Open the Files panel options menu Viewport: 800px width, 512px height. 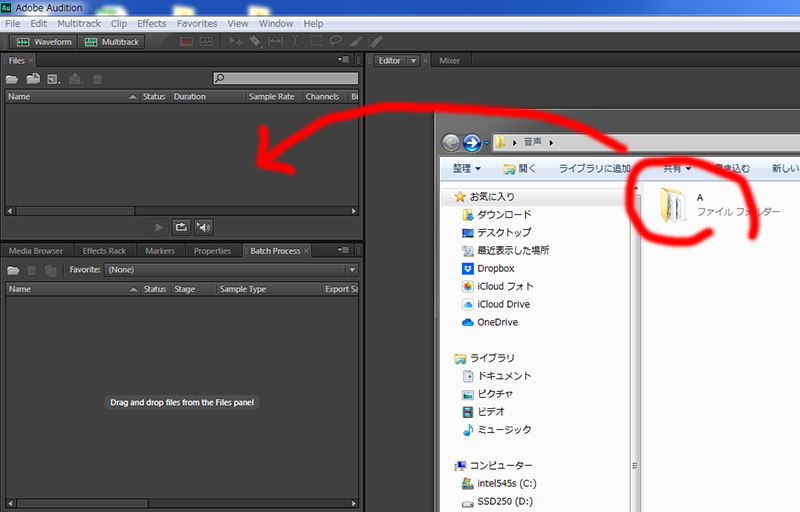click(343, 60)
